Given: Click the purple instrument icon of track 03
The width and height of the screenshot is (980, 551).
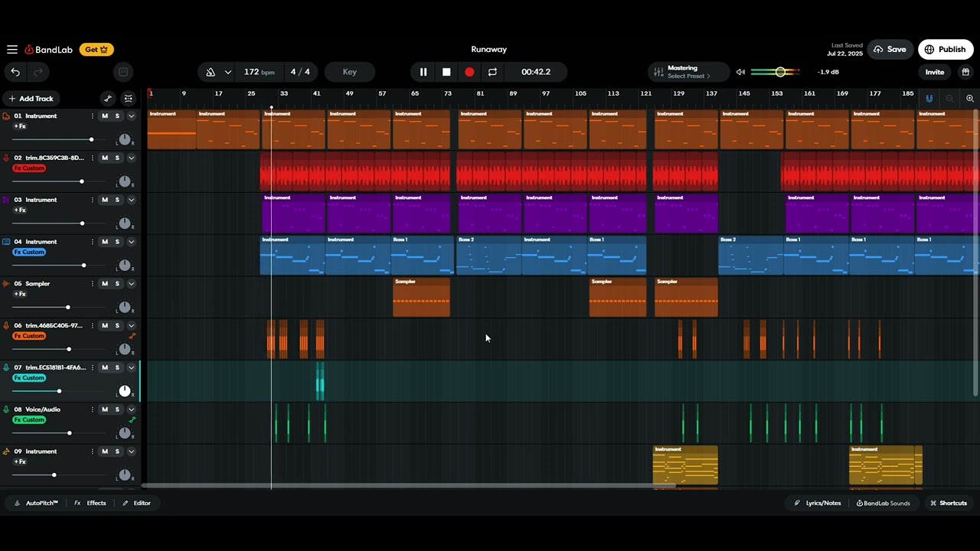Looking at the screenshot, I should tap(6, 200).
